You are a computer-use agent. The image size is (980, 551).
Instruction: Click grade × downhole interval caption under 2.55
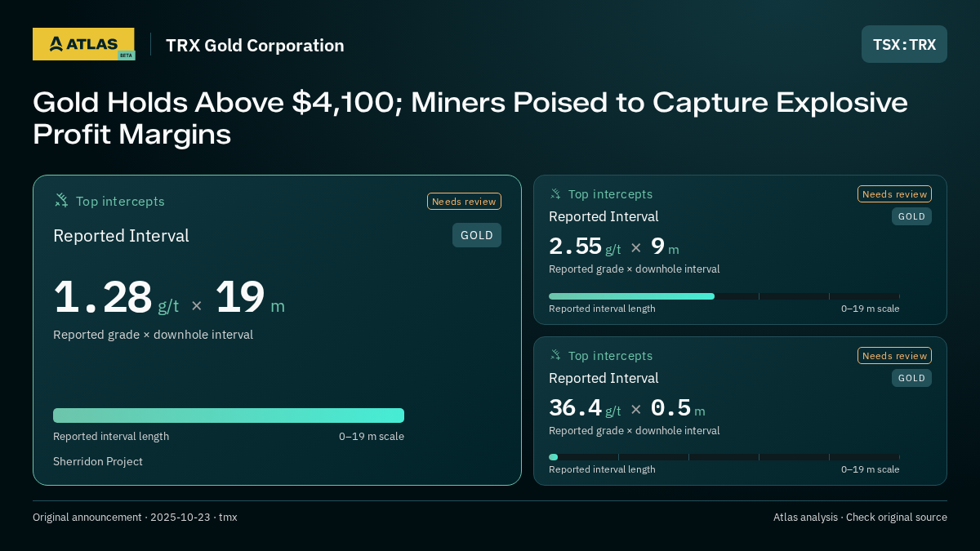(635, 269)
